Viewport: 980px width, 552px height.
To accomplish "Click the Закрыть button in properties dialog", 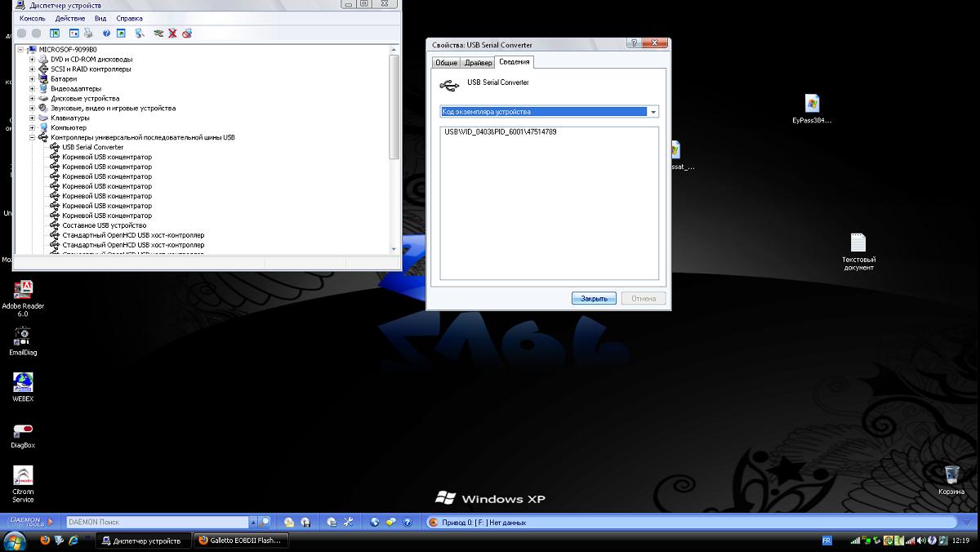I will click(594, 299).
